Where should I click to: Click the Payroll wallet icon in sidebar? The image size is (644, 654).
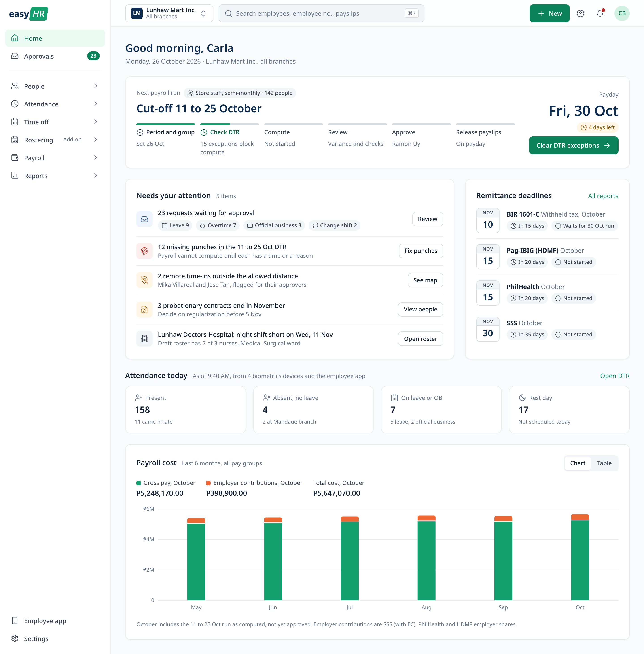click(x=15, y=158)
